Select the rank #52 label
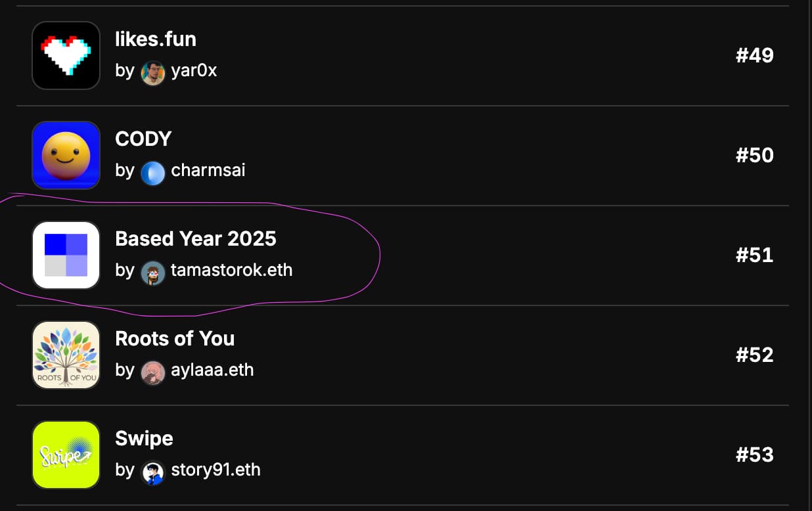Image resolution: width=812 pixels, height=511 pixels. tap(754, 355)
